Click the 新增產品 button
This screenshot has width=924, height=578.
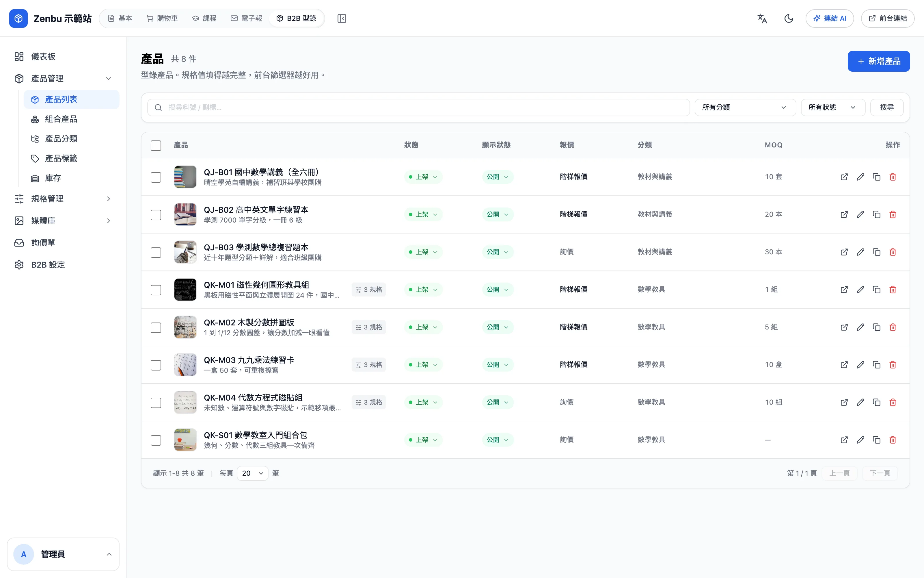(879, 61)
